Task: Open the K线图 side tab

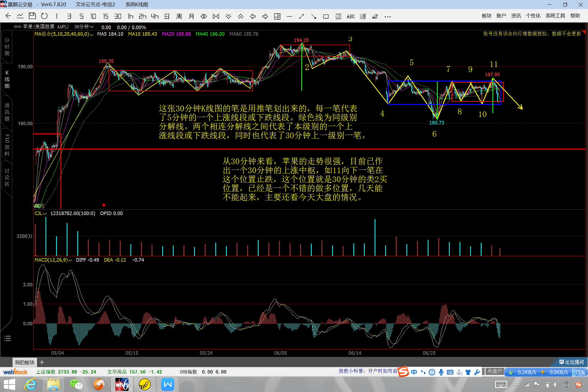Action: (x=7, y=79)
